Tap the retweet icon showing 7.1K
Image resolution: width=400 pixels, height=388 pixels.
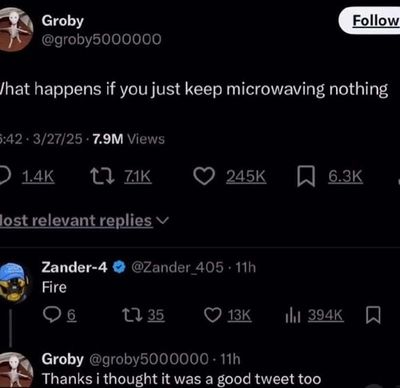pyautogui.click(x=103, y=176)
